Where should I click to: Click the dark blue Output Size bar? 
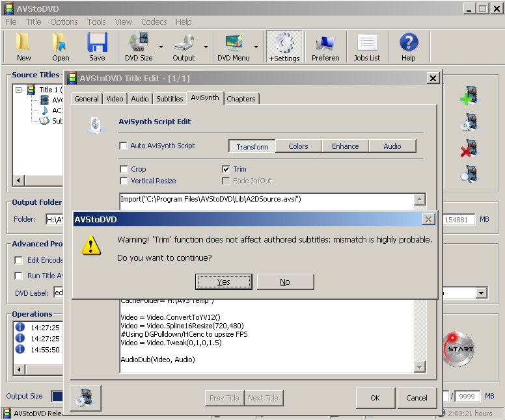click(x=57, y=397)
